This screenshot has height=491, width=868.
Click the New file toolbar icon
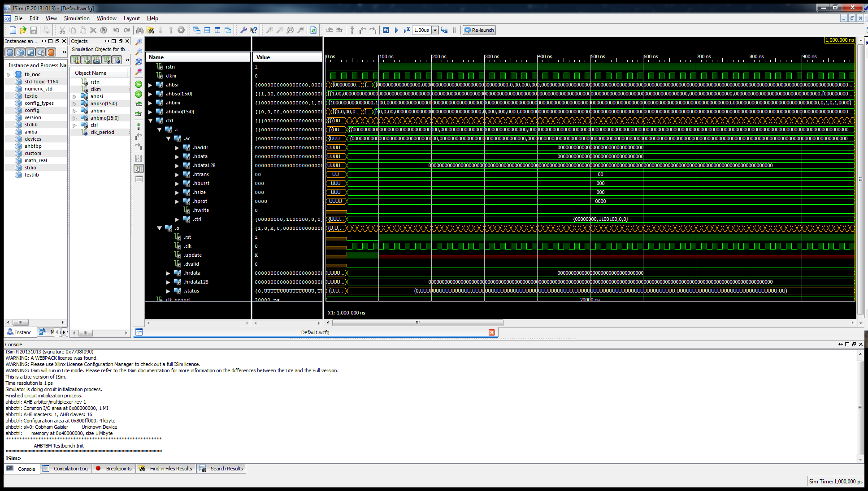pyautogui.click(x=13, y=30)
